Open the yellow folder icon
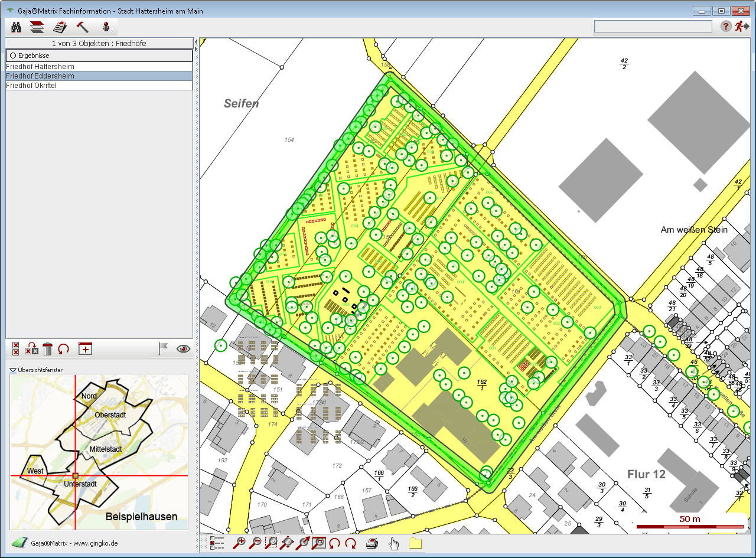This screenshot has height=558, width=756. (415, 543)
